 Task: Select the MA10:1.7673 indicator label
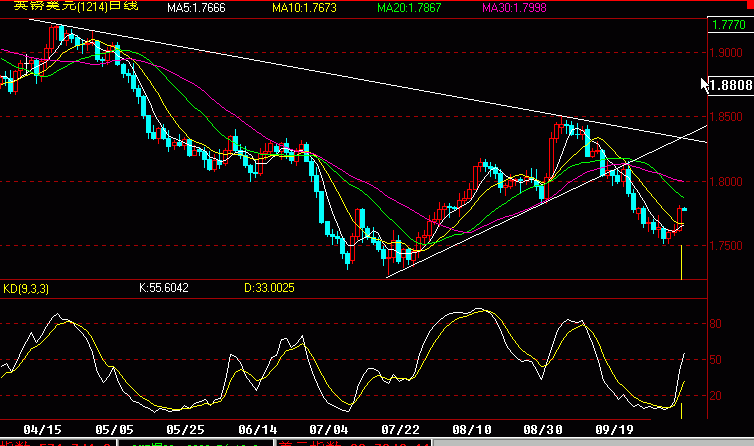[304, 8]
